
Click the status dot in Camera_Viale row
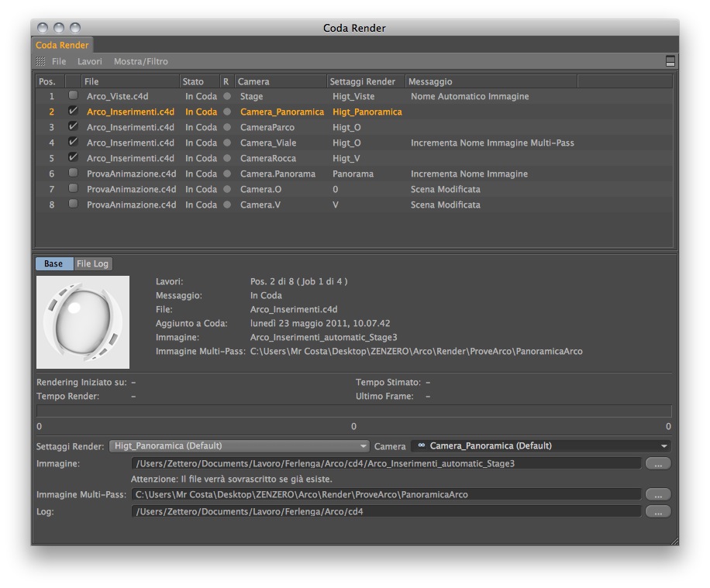click(227, 143)
